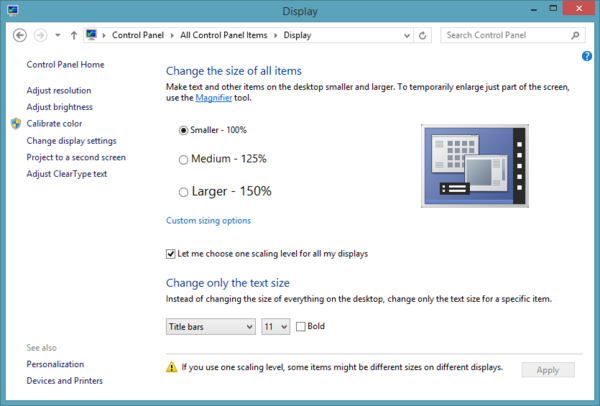Uncheck Let me choose one scaling level
The height and width of the screenshot is (406, 600).
tap(171, 254)
